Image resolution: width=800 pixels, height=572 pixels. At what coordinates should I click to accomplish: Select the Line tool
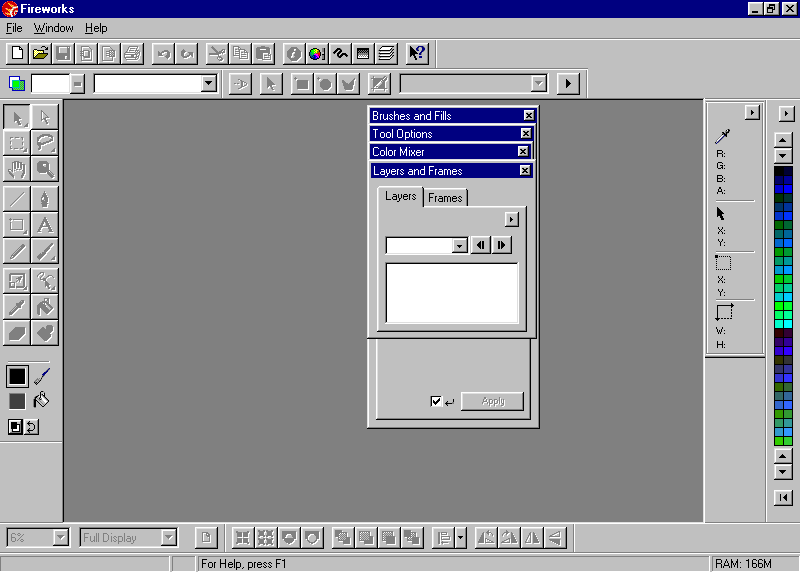17,199
